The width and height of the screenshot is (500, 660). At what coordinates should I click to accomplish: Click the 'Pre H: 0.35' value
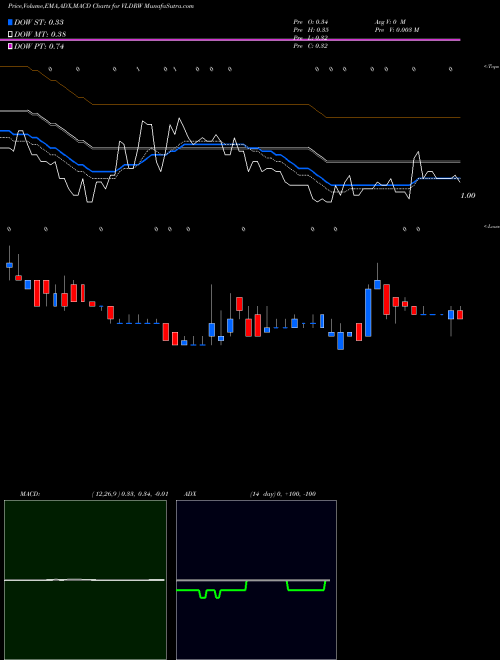click(x=311, y=30)
